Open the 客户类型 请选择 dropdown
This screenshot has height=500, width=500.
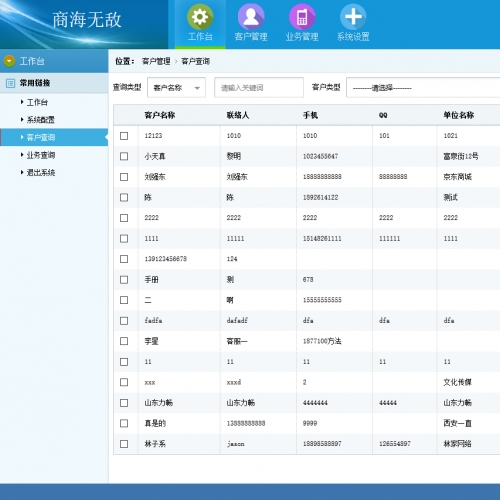[x=423, y=88]
